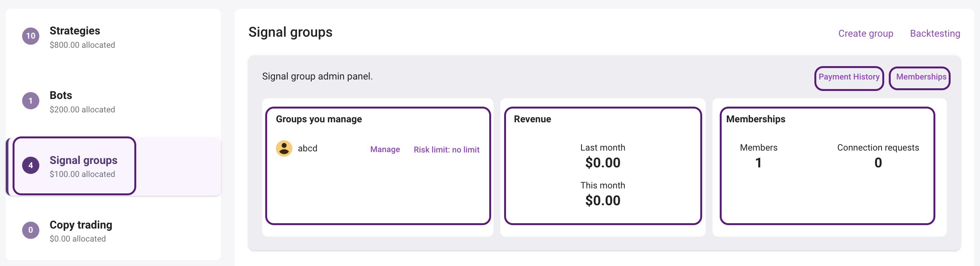This screenshot has height=266, width=980.
Task: Click the Signal groups badge showing 4
Action: point(31,165)
